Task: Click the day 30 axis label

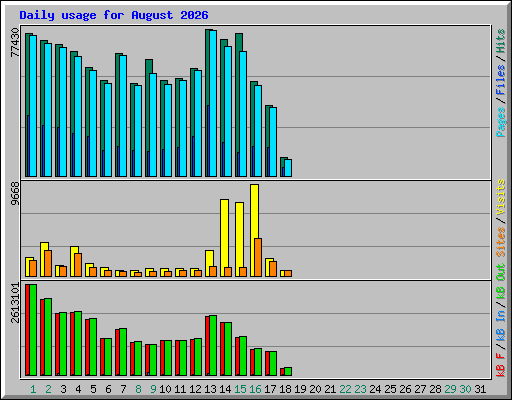Action: click(465, 389)
